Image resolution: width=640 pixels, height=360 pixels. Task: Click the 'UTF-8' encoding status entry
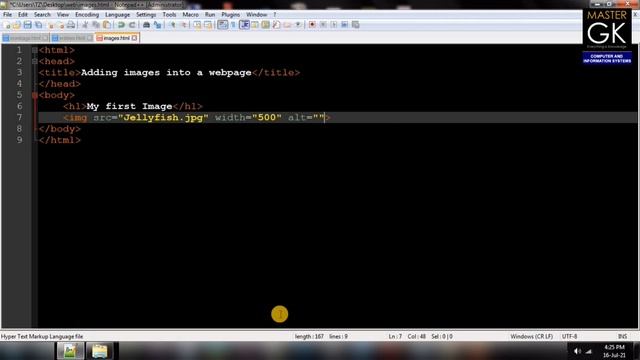pos(569,337)
